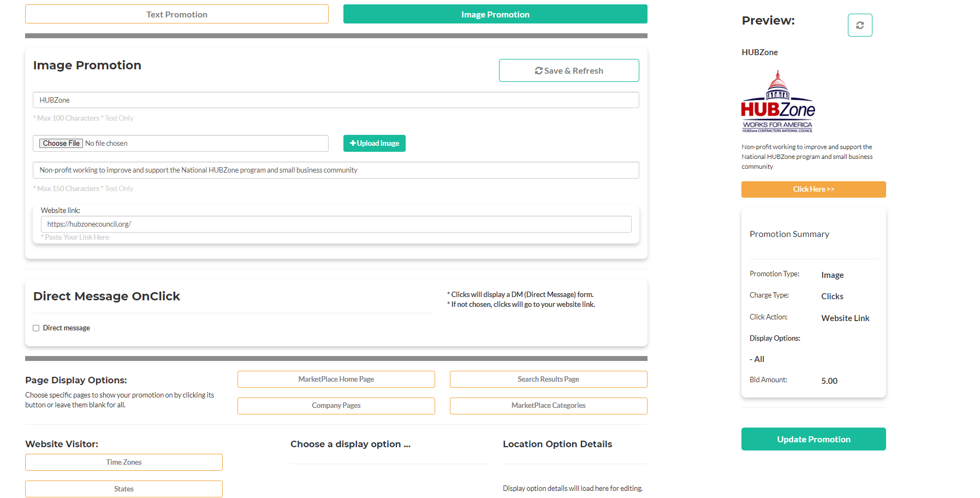Enable the Direct message checkbox
Screen dimensions: 980x498
coord(36,328)
